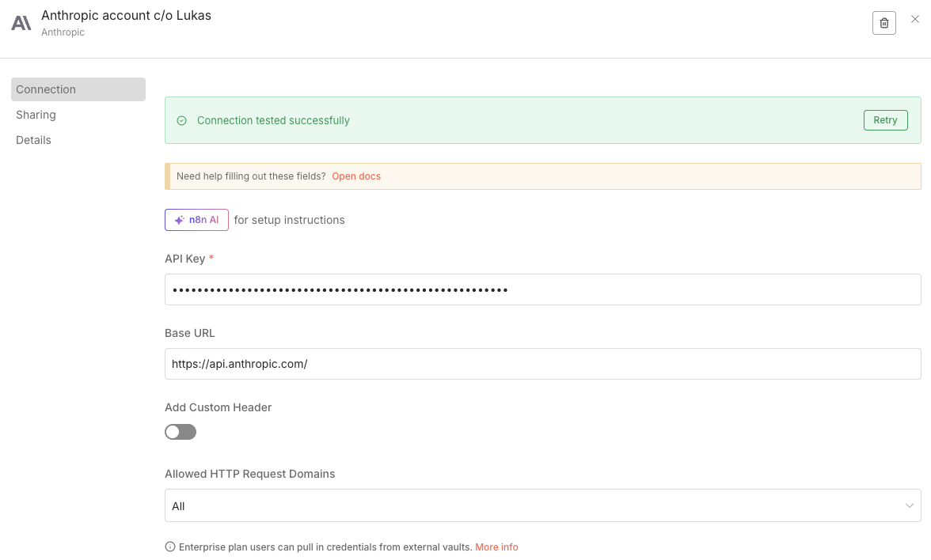Click the Connection tested successfully message

click(273, 121)
